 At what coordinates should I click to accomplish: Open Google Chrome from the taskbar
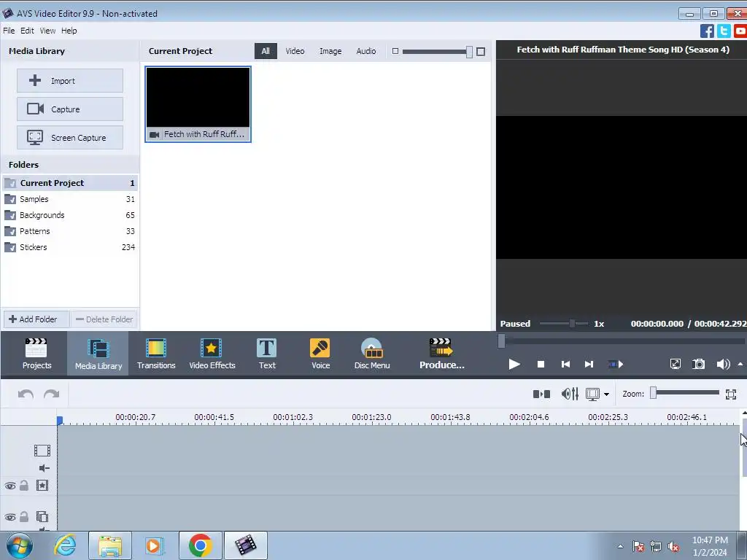(200, 545)
